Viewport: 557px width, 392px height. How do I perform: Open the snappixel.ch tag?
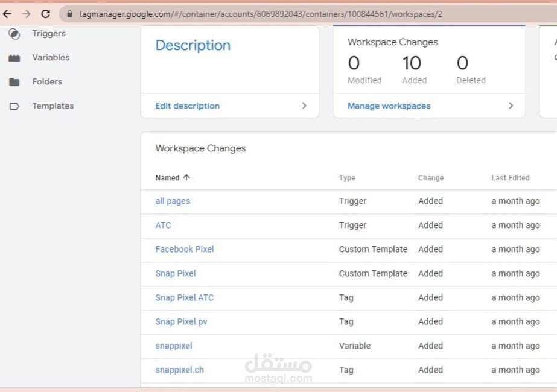point(179,370)
